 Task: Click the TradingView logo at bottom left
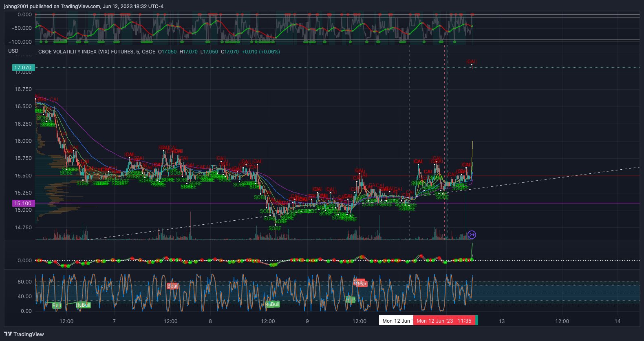(24, 334)
